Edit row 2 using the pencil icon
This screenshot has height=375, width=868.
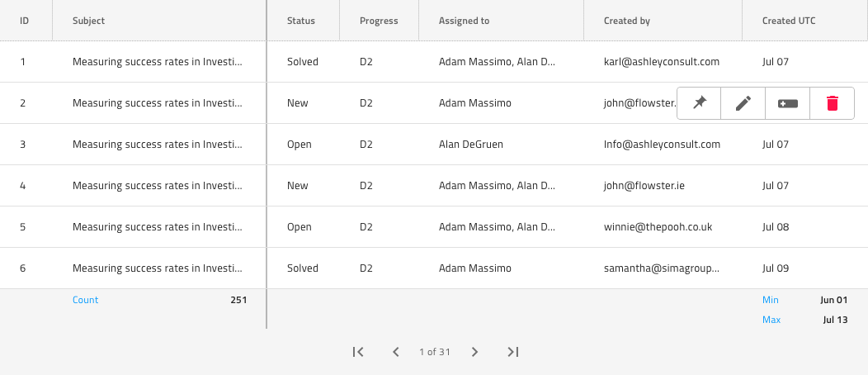(743, 103)
